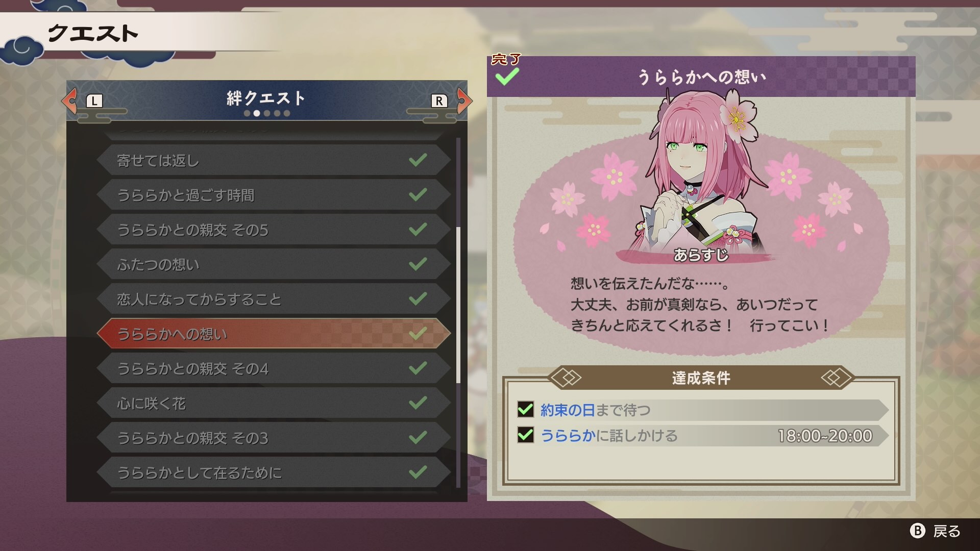Image resolution: width=980 pixels, height=551 pixels.
Task: Select the うららかと過ごす時間 quest
Action: pyautogui.click(x=274, y=195)
